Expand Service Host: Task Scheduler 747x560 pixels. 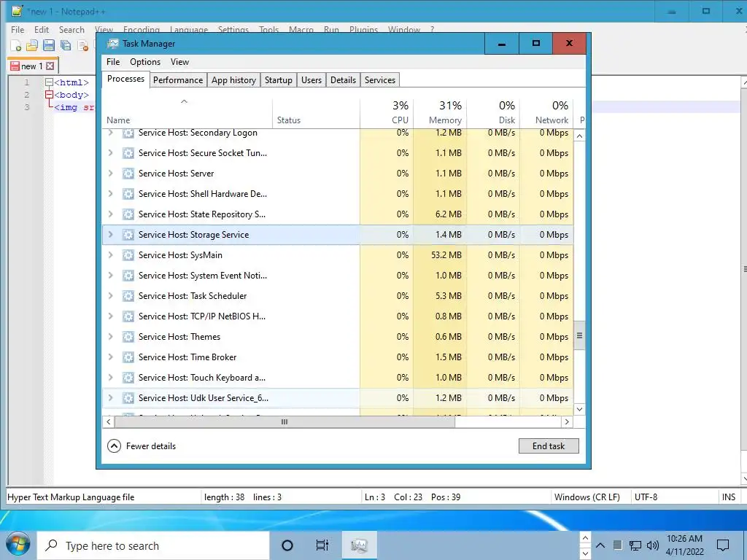111,296
